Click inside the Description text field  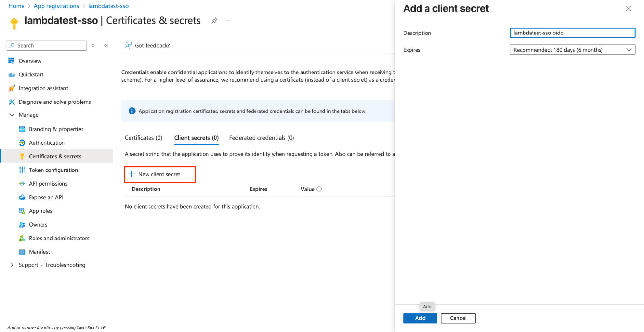coord(572,33)
